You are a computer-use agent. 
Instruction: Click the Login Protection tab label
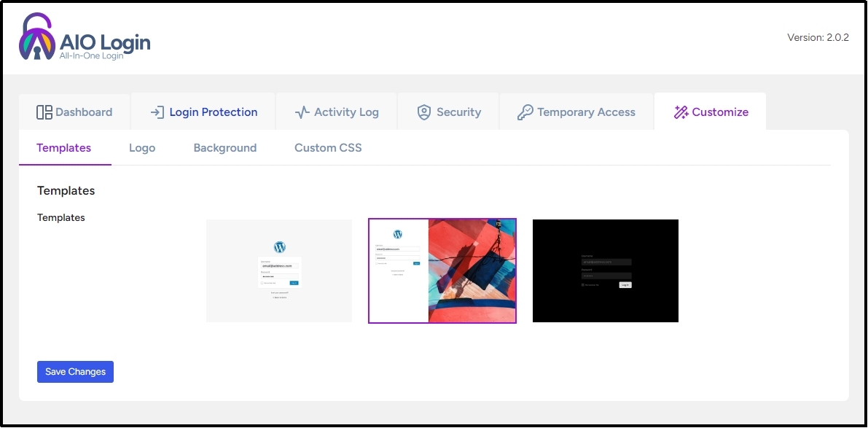point(213,112)
